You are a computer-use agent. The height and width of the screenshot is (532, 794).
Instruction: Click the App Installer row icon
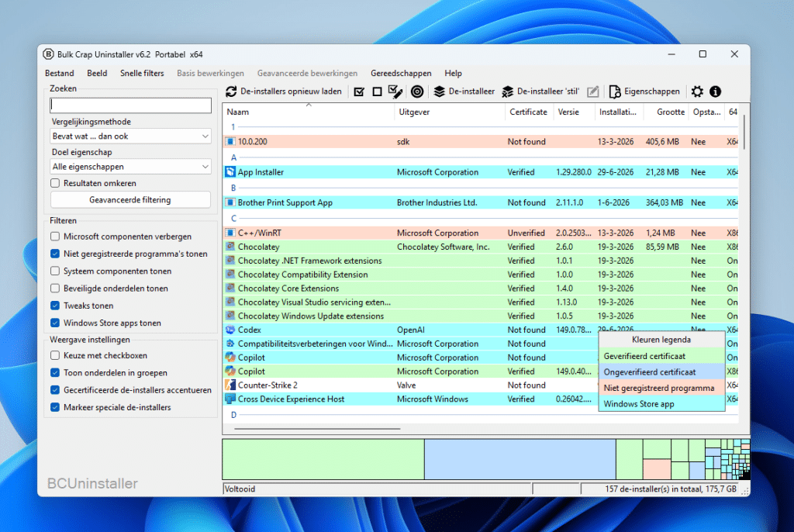[x=230, y=172]
